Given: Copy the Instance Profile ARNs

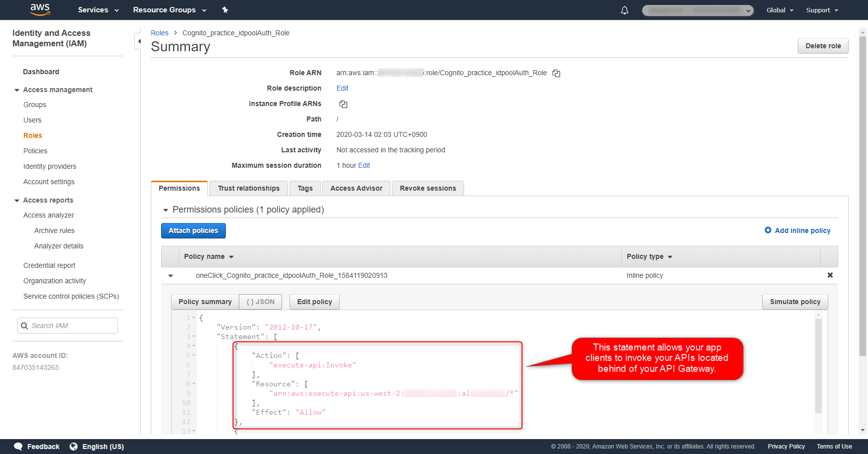Looking at the screenshot, I should (343, 104).
